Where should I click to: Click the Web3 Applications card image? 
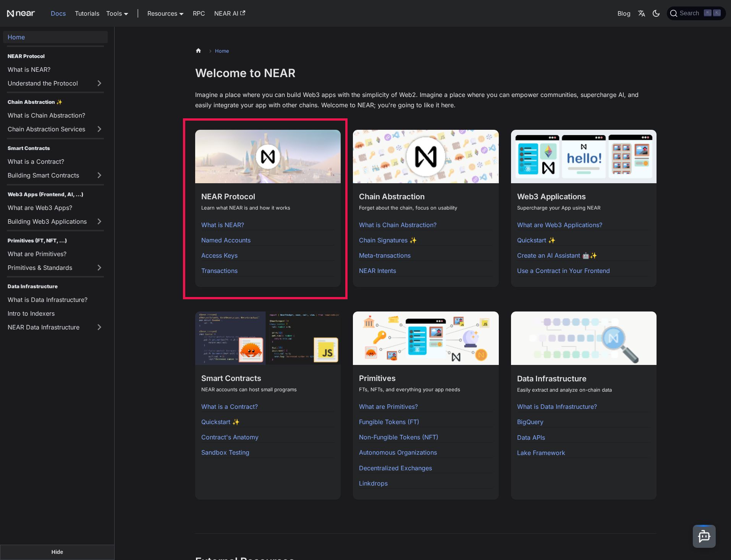[x=584, y=157]
